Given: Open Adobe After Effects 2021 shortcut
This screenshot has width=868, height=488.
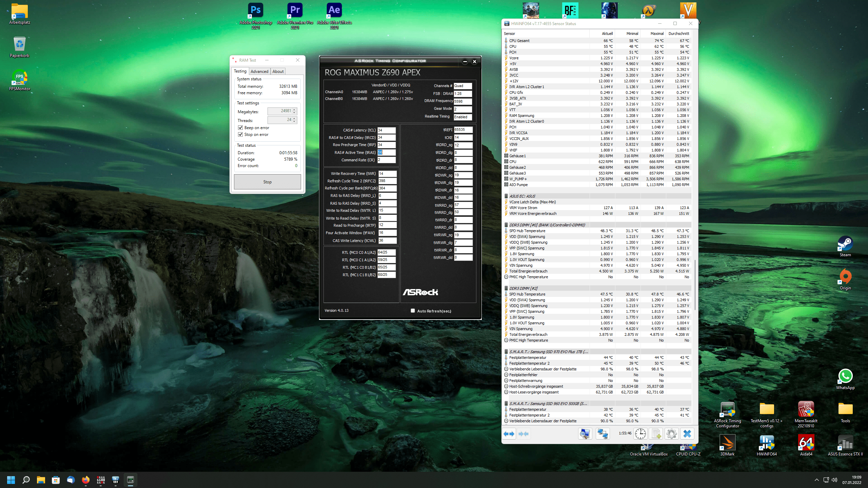Looking at the screenshot, I should click(334, 16).
